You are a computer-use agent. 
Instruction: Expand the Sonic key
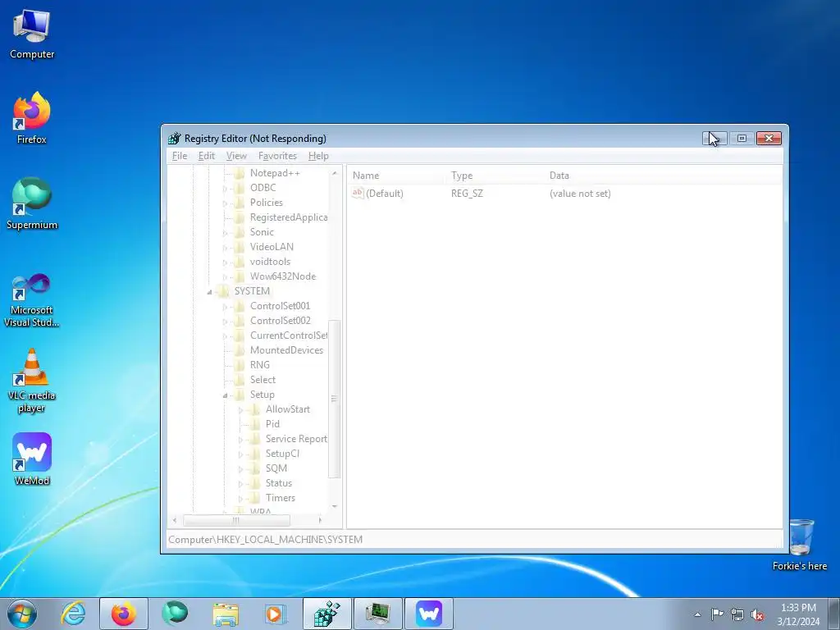pyautogui.click(x=225, y=232)
